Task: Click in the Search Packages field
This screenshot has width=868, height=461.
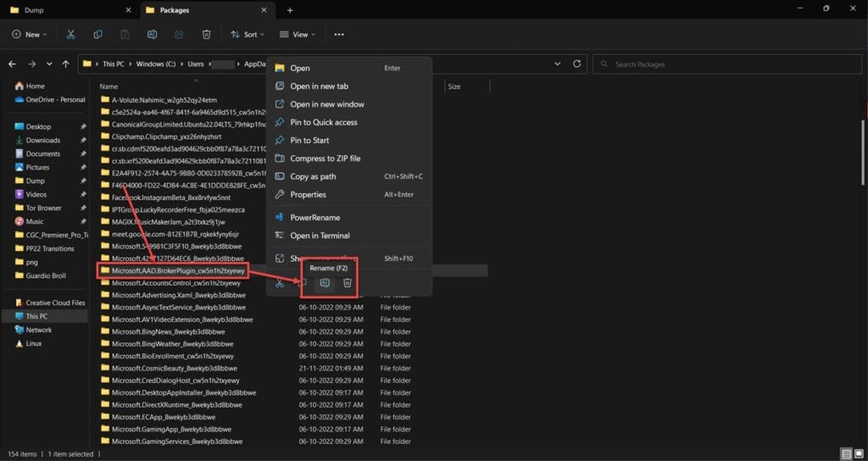Action: (x=726, y=64)
